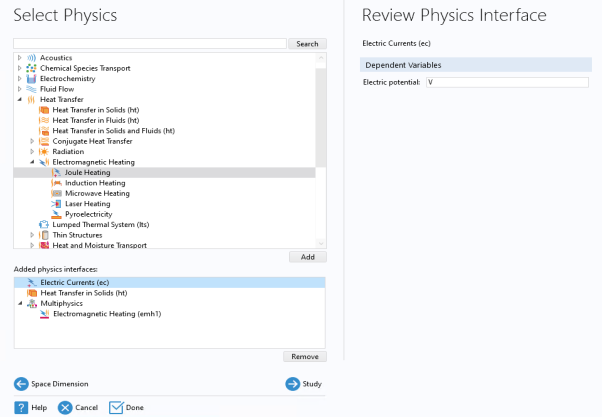Click the Remove button

[x=305, y=356]
